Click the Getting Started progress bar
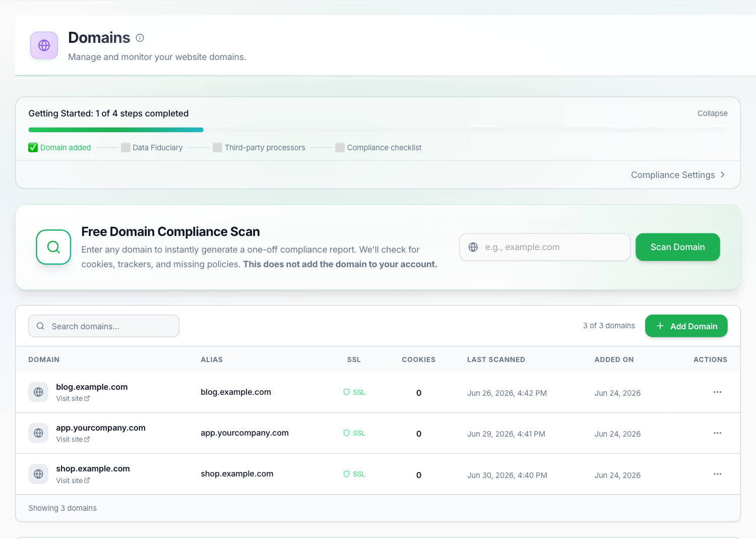756x539 pixels. pos(378,130)
